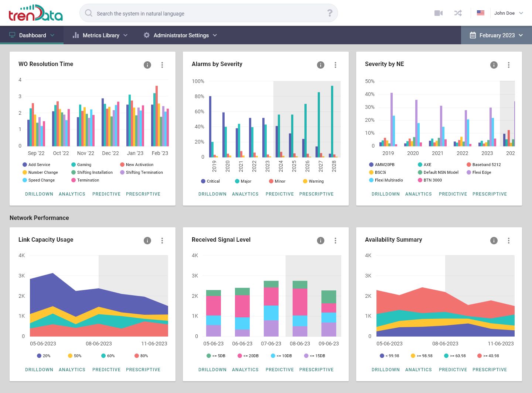The height and width of the screenshot is (393, 532).
Task: Open the Metrics Library menu
Action: 100,35
